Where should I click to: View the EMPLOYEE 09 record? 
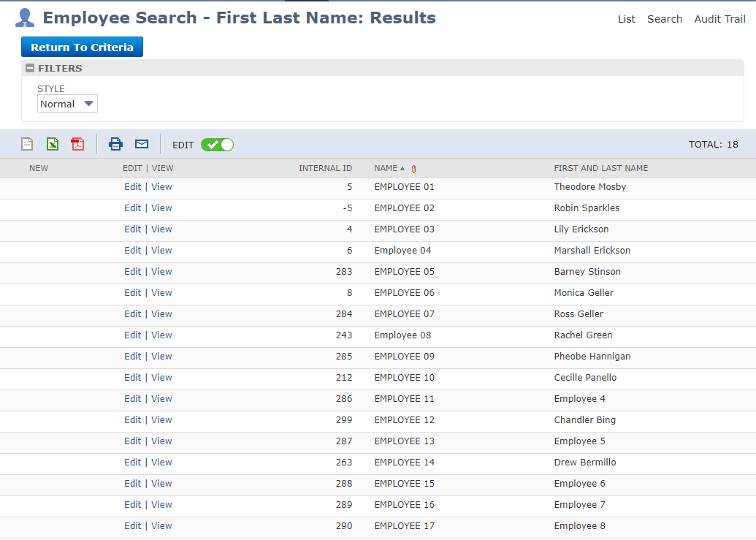(x=161, y=357)
